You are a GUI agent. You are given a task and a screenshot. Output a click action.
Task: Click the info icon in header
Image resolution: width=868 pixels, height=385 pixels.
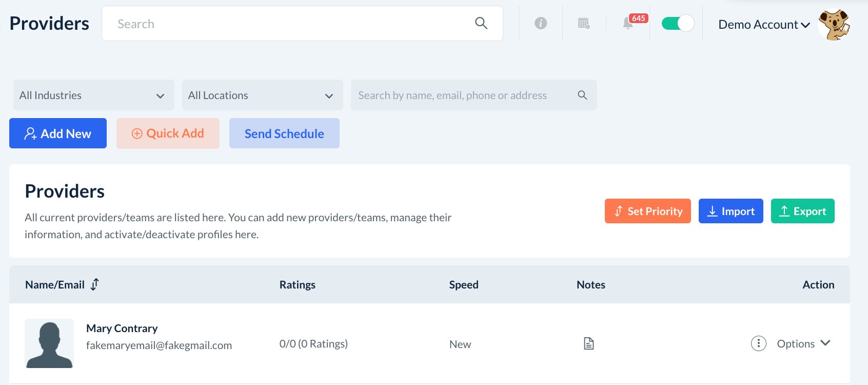point(541,23)
